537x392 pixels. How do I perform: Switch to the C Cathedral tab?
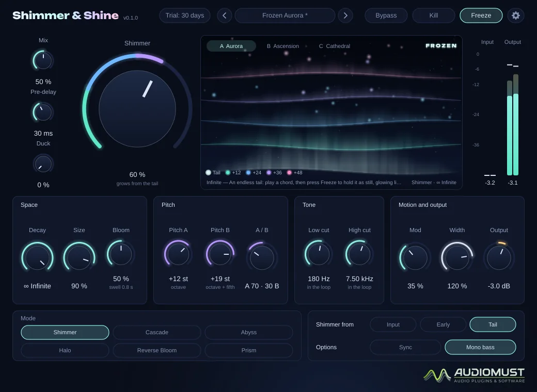tap(334, 46)
